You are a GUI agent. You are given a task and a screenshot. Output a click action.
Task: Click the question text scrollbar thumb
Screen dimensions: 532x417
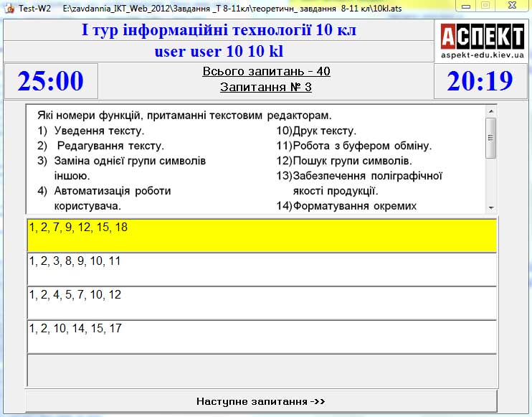point(491,136)
